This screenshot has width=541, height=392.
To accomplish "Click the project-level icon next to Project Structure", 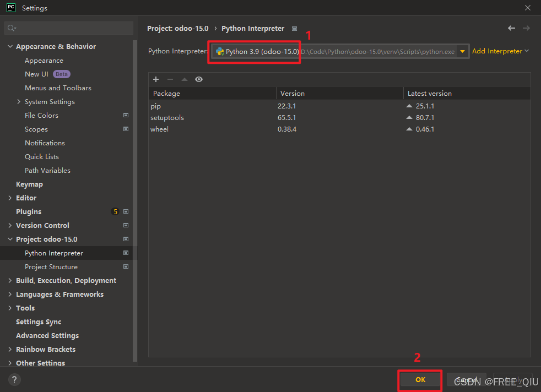I will (126, 266).
